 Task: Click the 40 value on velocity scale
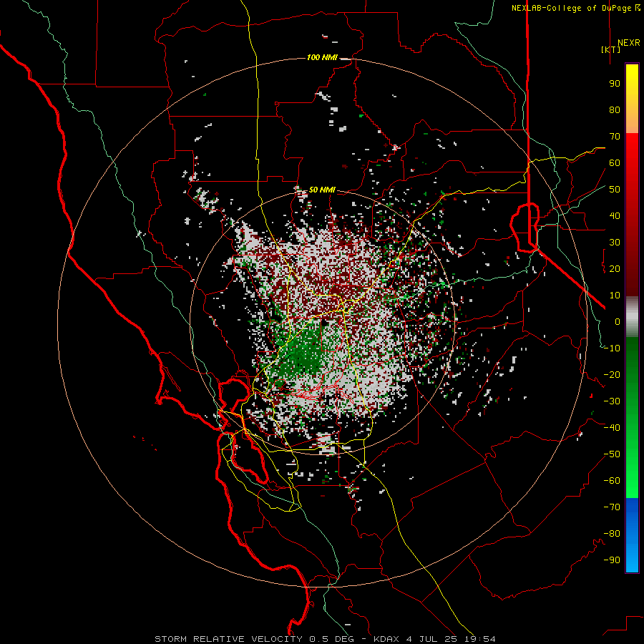[x=615, y=216]
